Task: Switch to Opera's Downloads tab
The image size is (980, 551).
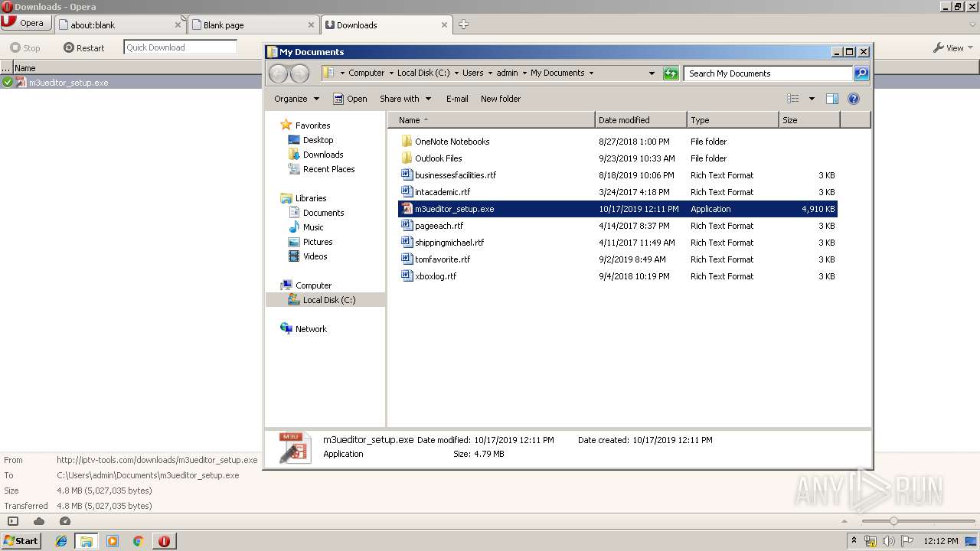Action: coord(387,24)
